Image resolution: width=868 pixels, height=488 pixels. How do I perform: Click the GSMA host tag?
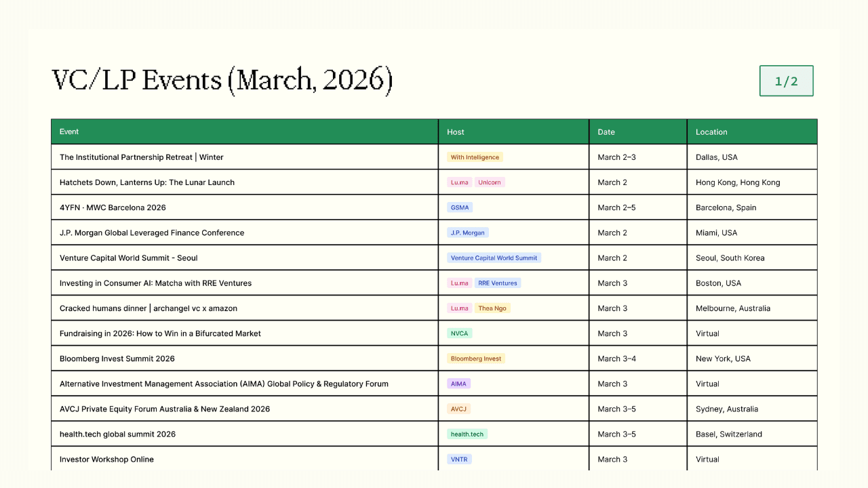[x=460, y=207]
